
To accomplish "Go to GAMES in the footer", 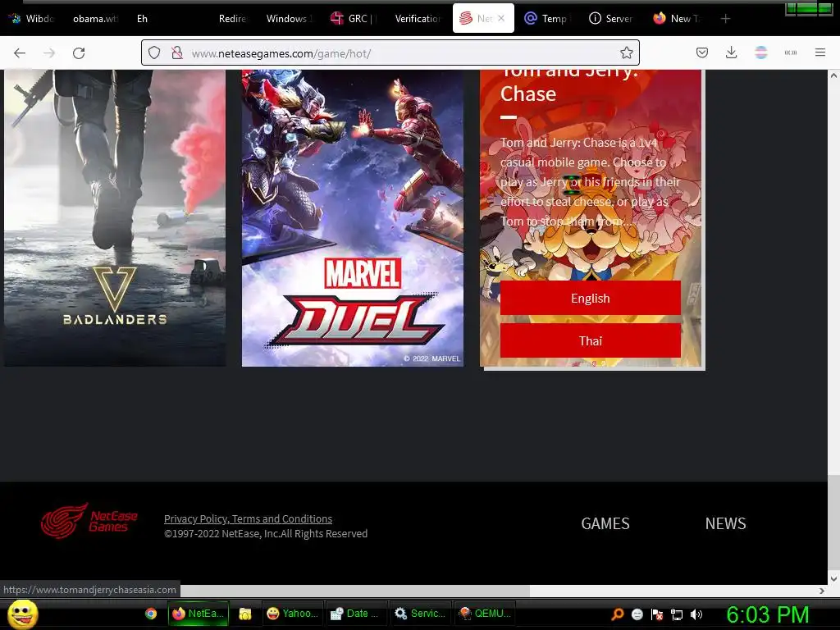I will click(605, 523).
